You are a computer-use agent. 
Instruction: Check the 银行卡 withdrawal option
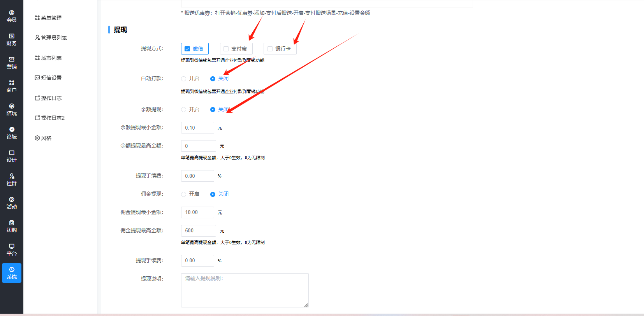point(270,49)
